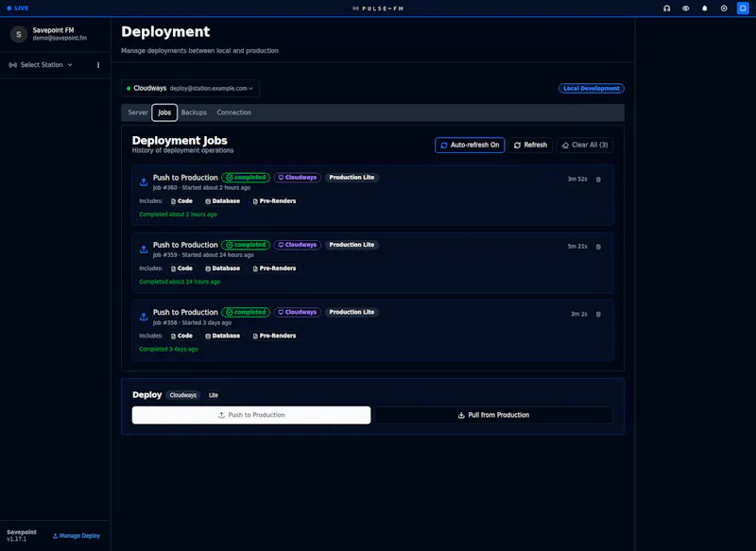Click duration 3m 2s of job #358
The height and width of the screenshot is (551, 756).
coord(579,315)
